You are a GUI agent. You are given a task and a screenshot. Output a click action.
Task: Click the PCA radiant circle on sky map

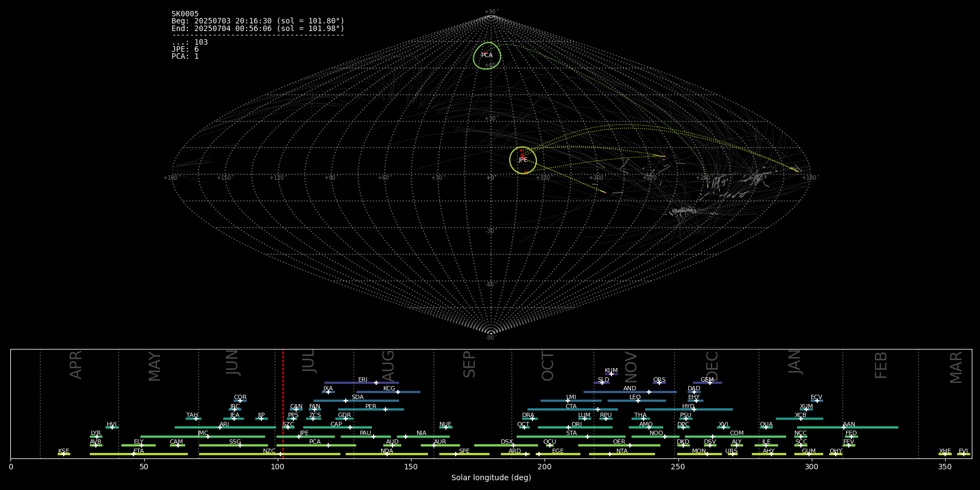pyautogui.click(x=487, y=56)
